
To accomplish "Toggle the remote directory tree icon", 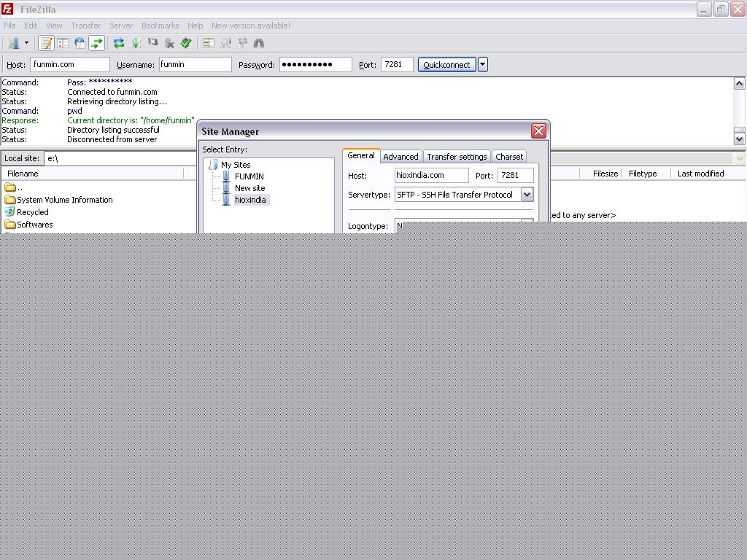I will tap(80, 43).
